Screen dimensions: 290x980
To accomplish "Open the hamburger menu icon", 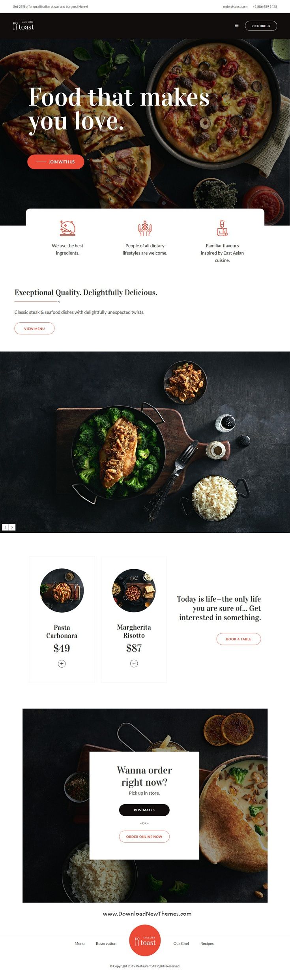I will [237, 26].
